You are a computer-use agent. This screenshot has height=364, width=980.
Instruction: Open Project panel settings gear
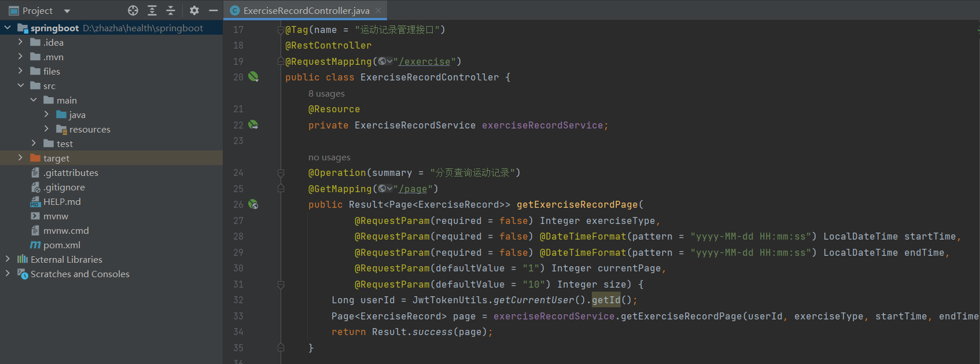tap(194, 10)
